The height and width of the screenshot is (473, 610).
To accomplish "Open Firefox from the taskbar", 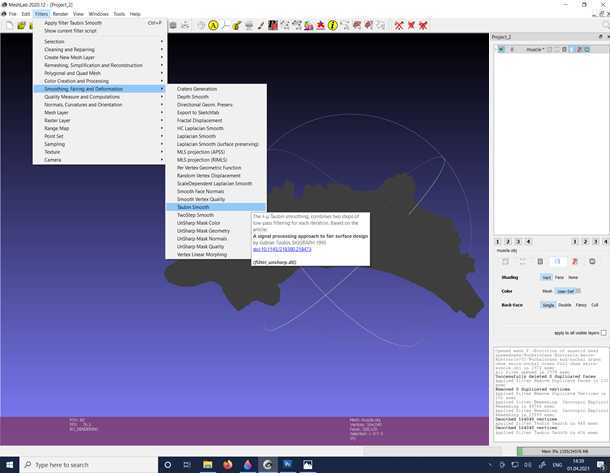I will tap(228, 465).
